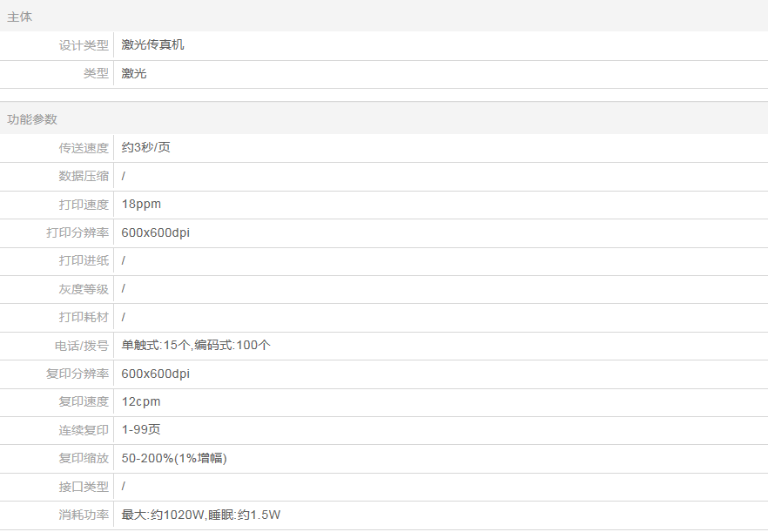768x532 pixels.
Task: Click the 接口类型 label
Action: (x=84, y=487)
